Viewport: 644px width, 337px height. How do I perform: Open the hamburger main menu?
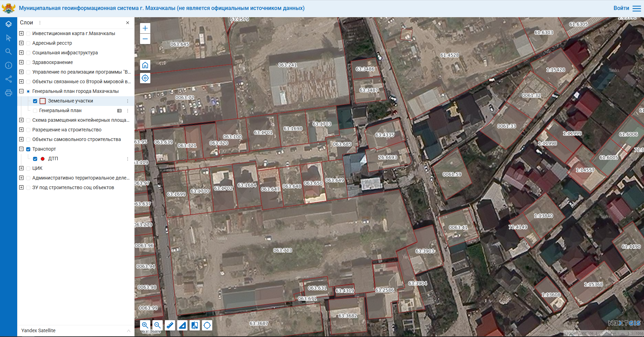click(637, 8)
